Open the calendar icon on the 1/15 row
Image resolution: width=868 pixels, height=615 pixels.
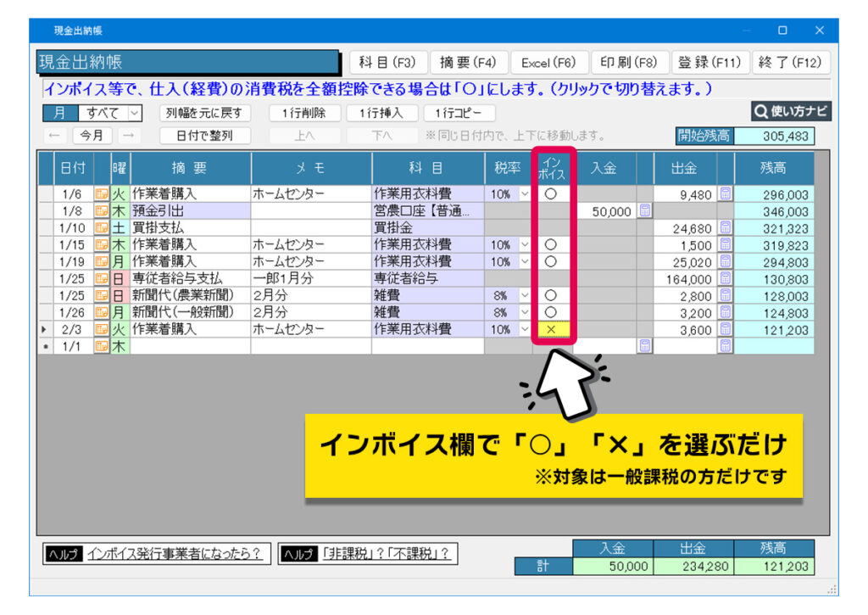101,246
